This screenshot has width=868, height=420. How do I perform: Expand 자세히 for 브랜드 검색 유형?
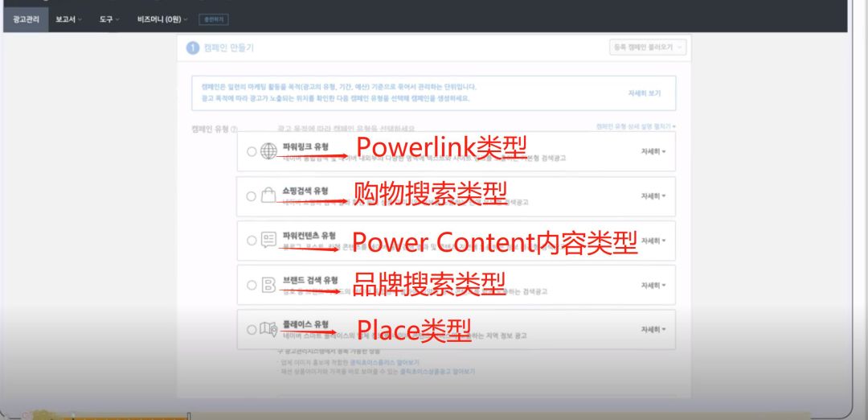[x=653, y=285]
